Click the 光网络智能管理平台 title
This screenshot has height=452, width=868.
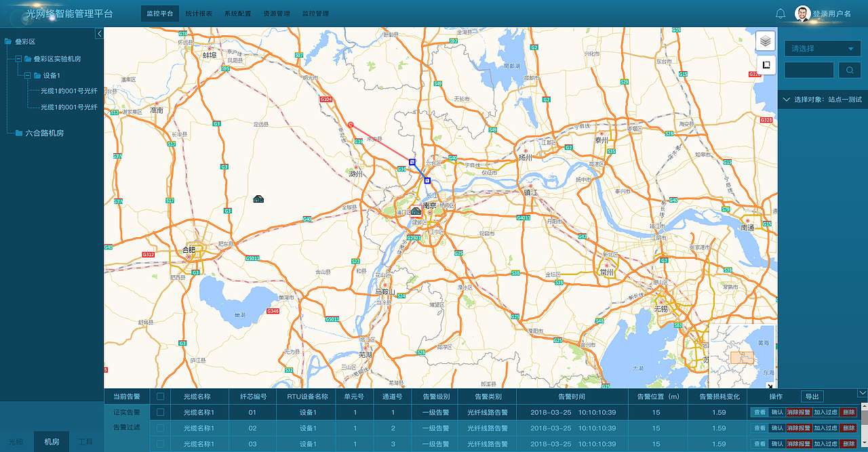point(69,14)
